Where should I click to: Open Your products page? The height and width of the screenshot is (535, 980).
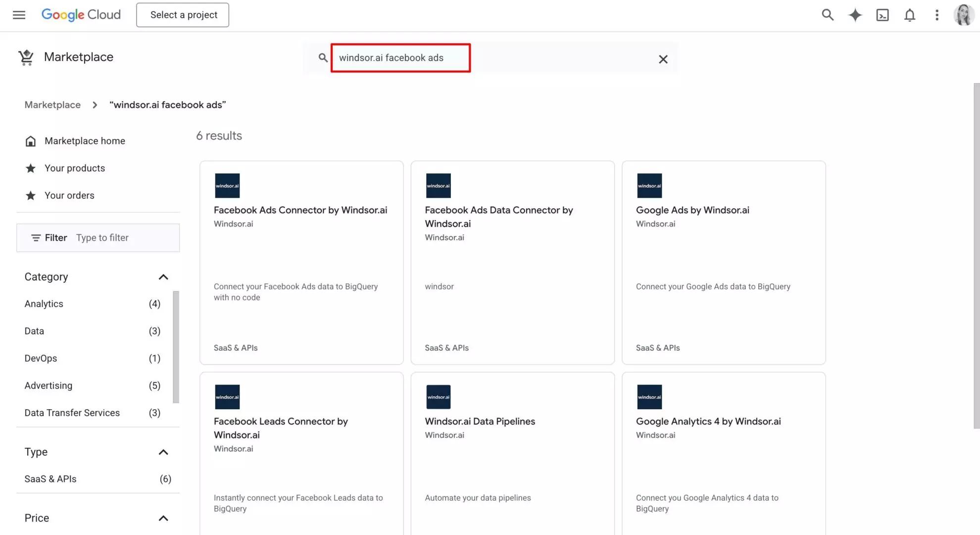[x=75, y=168]
